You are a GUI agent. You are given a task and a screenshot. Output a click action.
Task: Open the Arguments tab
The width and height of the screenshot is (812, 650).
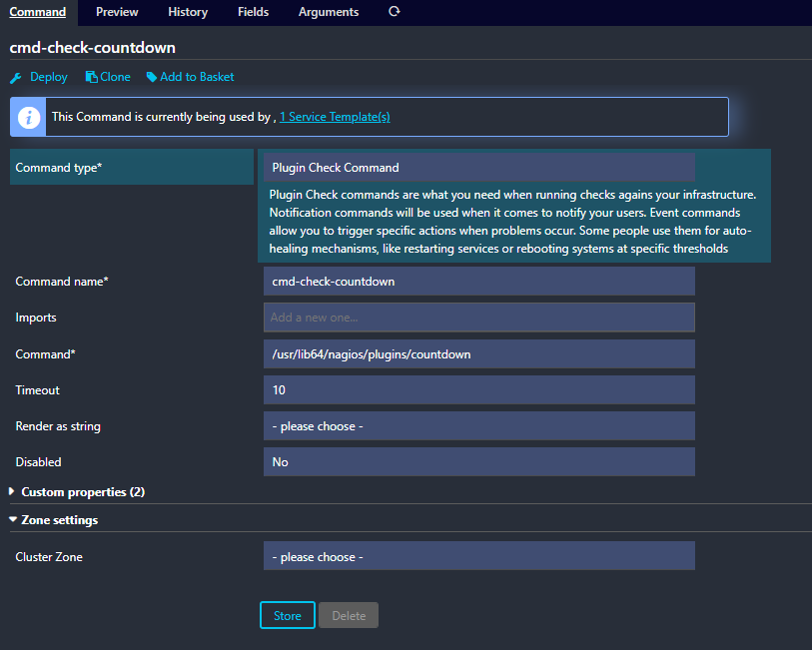[329, 12]
